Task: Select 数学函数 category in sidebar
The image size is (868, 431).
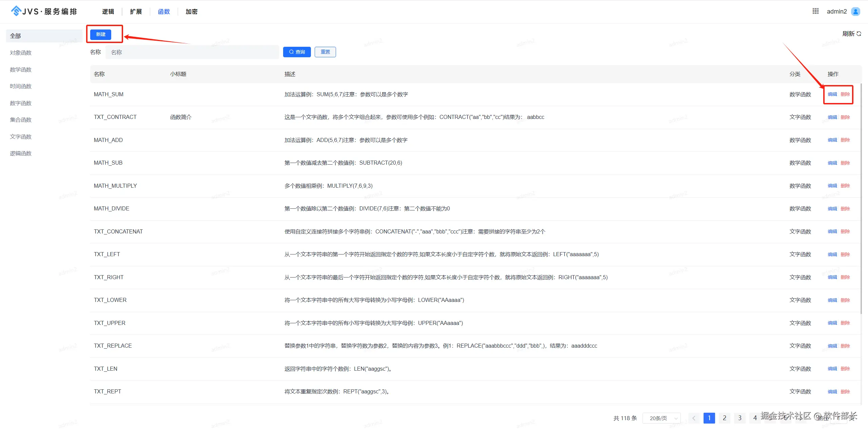Action: point(21,69)
